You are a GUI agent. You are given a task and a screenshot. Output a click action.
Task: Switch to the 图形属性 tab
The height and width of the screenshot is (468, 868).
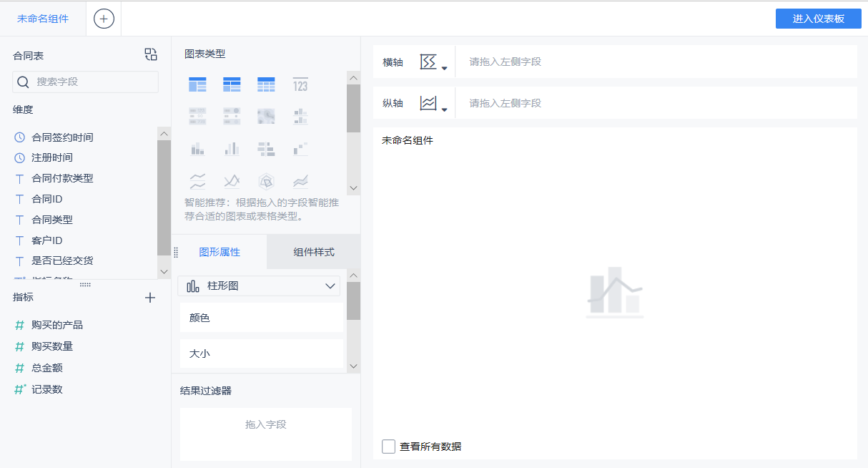point(220,252)
